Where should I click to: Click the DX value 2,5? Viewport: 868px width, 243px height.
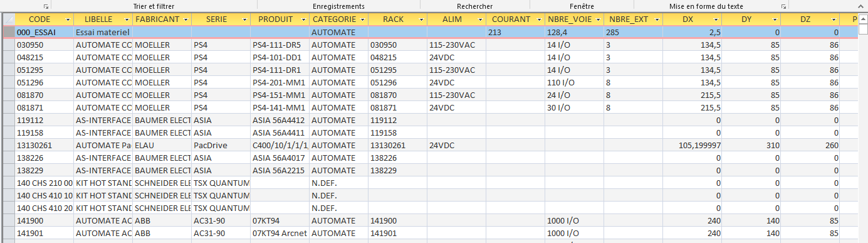click(692, 32)
